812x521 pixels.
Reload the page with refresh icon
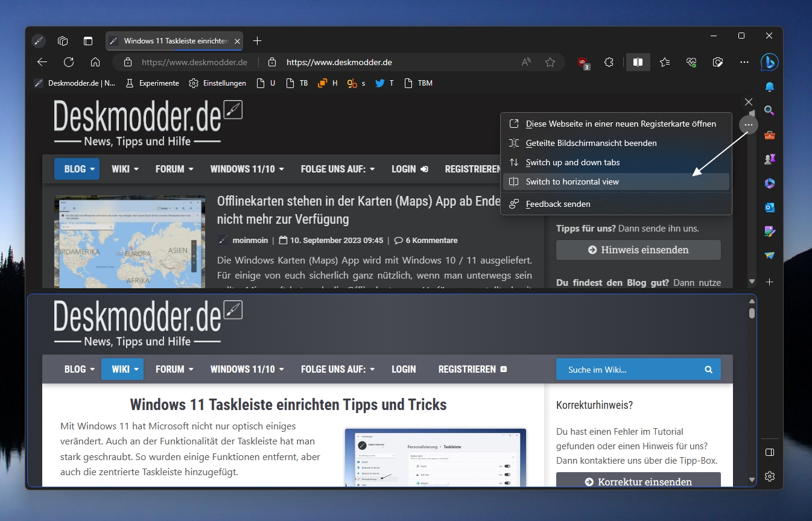pos(69,62)
